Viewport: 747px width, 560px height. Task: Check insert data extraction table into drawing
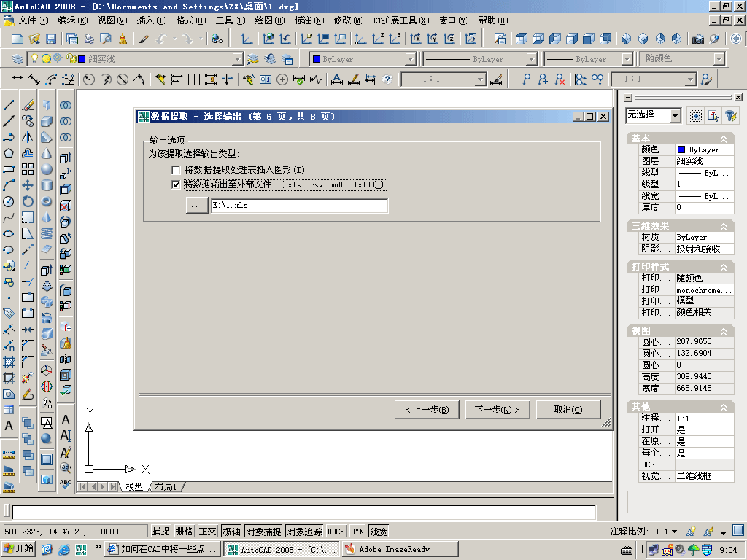coord(176,170)
